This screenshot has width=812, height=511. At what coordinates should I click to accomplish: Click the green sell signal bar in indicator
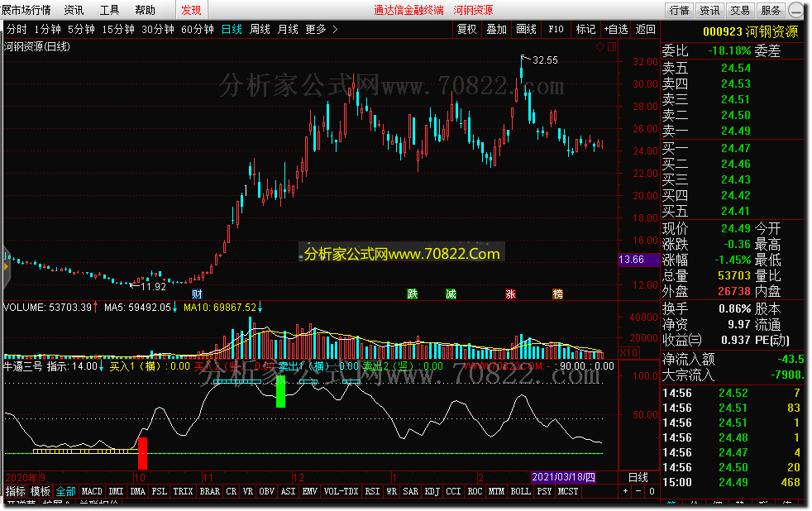click(x=280, y=391)
